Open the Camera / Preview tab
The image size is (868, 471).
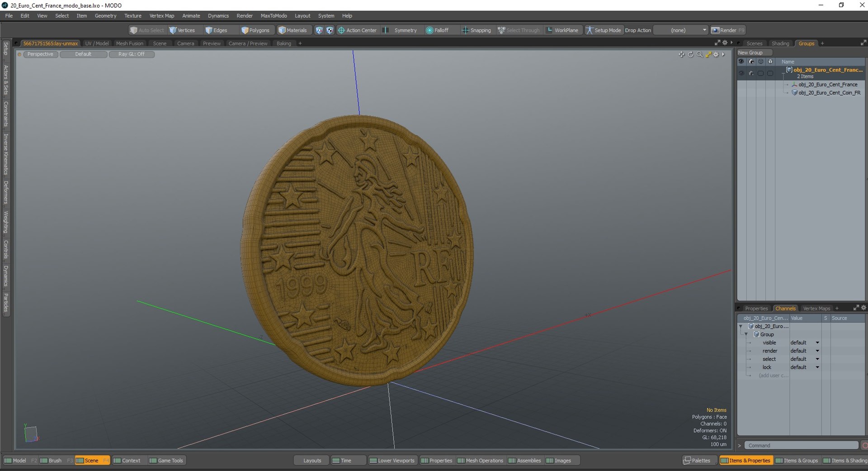248,43
